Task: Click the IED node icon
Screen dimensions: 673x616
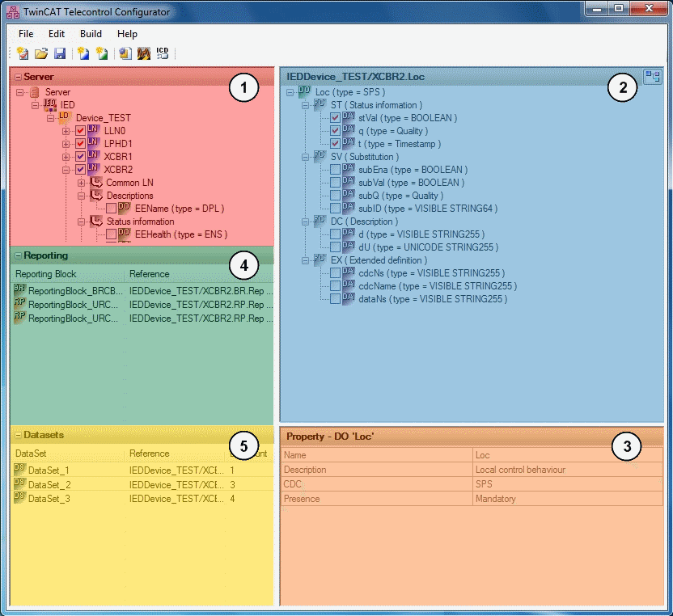Action: 50,104
